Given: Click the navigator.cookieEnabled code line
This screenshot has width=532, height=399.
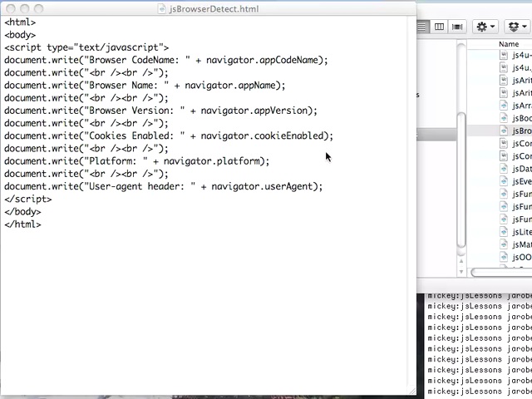Looking at the screenshot, I should tap(169, 135).
